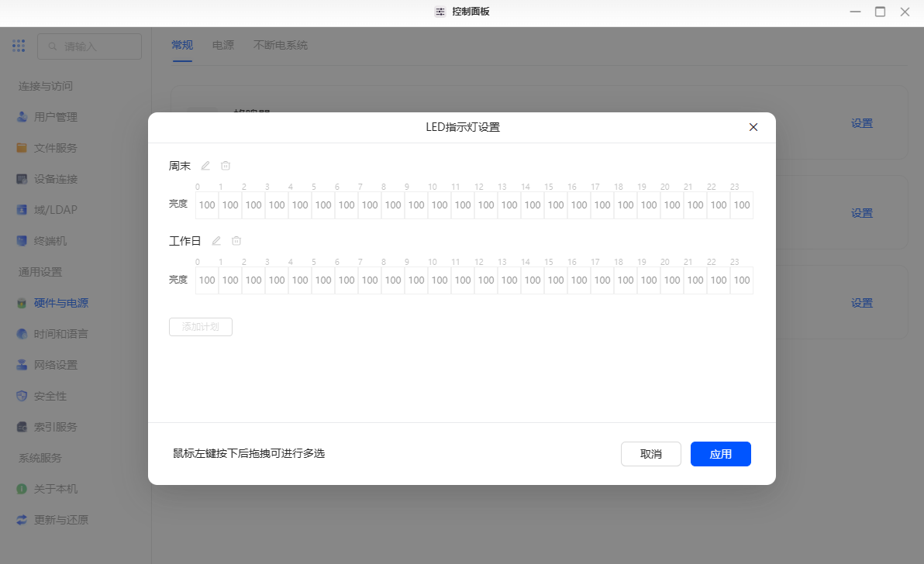This screenshot has height=564, width=924.
Task: Click the 终端机 sidebar icon
Action: tap(22, 241)
